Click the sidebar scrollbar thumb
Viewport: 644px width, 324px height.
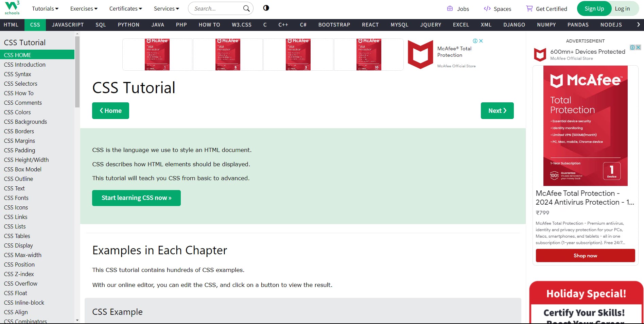click(x=77, y=72)
